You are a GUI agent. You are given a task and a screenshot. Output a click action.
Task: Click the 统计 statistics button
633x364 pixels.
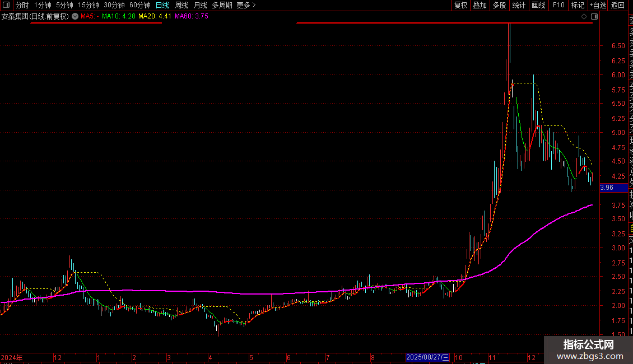click(x=519, y=5)
